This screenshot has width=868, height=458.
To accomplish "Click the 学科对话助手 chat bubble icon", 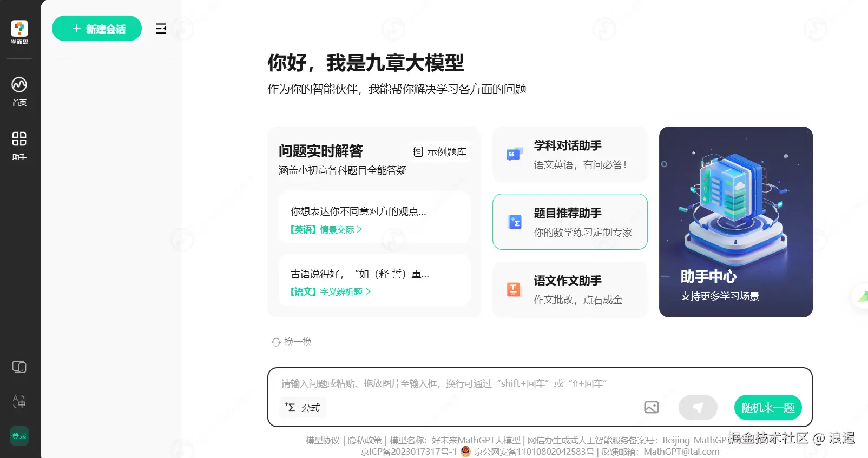I will pyautogui.click(x=514, y=155).
